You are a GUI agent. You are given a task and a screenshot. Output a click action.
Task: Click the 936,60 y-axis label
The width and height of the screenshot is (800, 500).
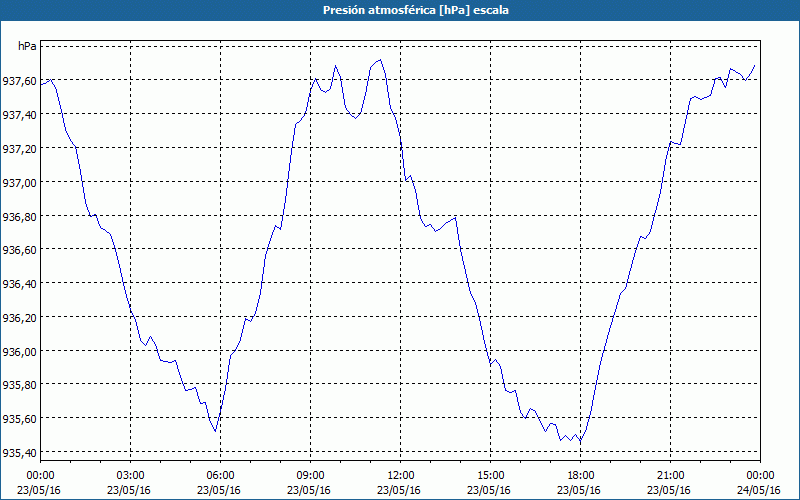tap(19, 249)
